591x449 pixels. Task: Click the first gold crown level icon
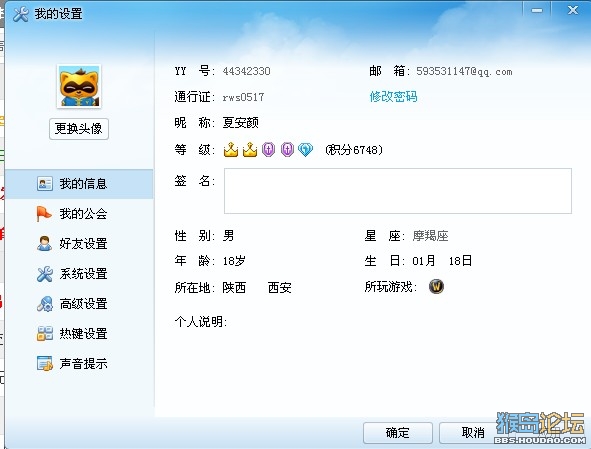231,150
